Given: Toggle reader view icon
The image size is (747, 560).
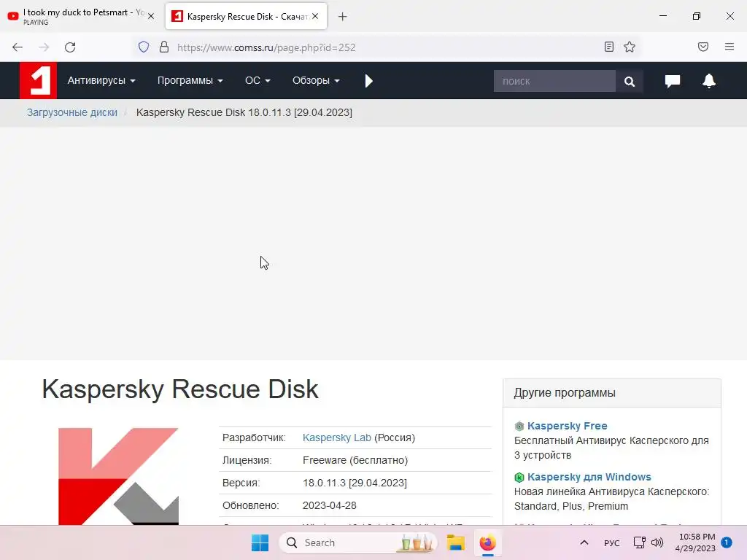Looking at the screenshot, I should [x=609, y=47].
